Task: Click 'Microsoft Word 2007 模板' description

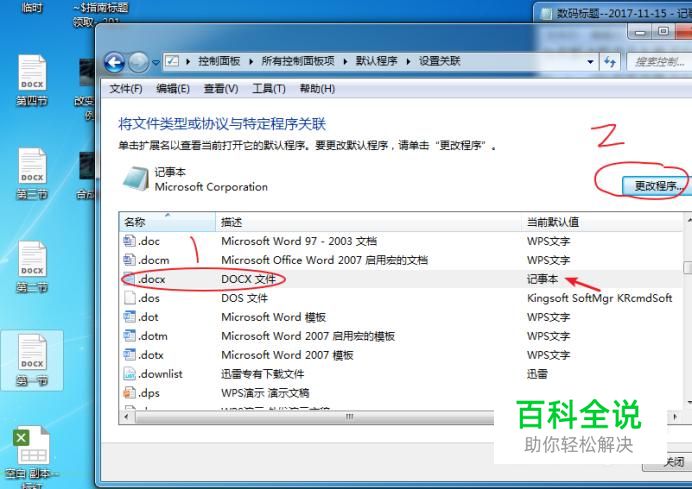Action: (x=287, y=355)
